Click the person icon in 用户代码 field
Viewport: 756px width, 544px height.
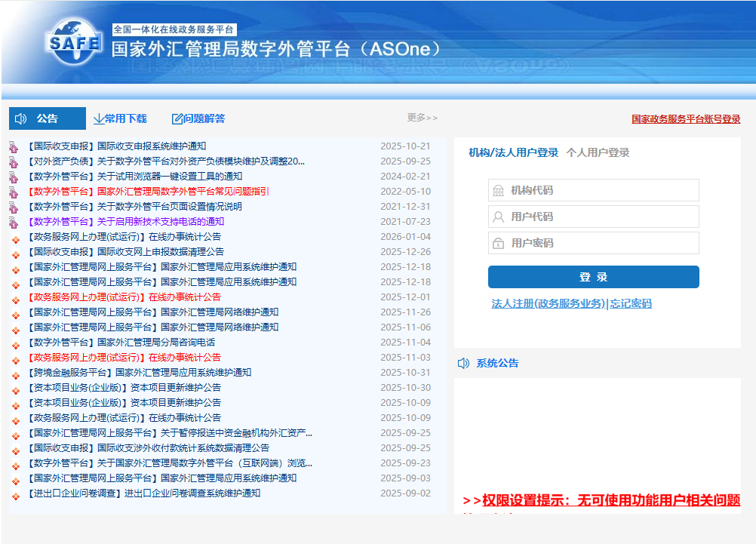tap(498, 217)
